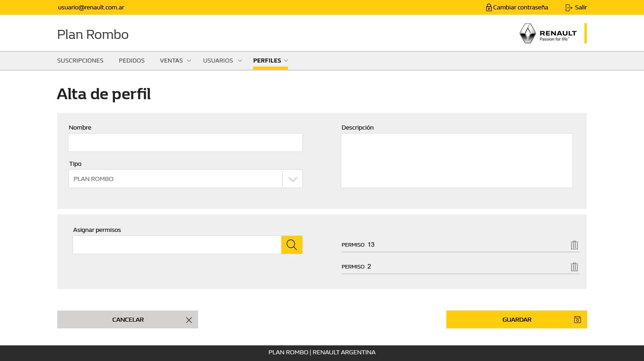Switch to the SUSCRIPCIONES tab
Screen dimensions: 644x361
coord(80,60)
